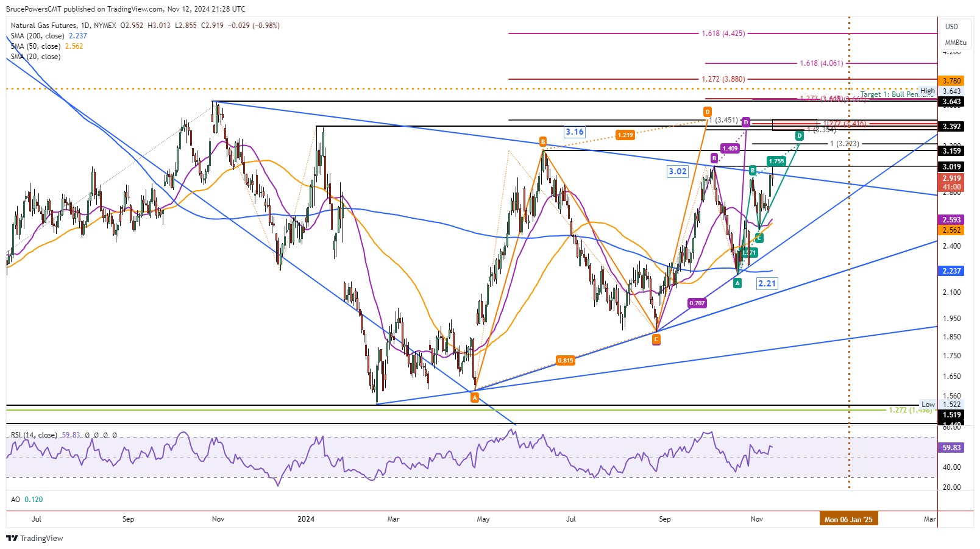Click the orange 2.562 SMA price tag
Screen dimensions: 980x549
[951, 230]
